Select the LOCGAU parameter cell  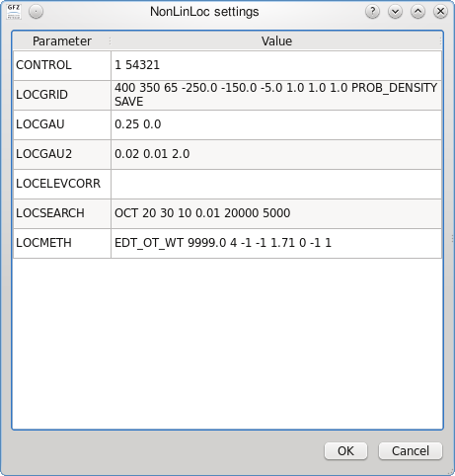62,124
